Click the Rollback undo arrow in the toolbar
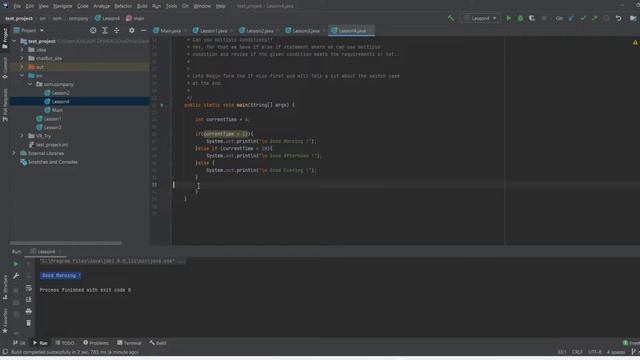640x360 pixels. [618, 18]
